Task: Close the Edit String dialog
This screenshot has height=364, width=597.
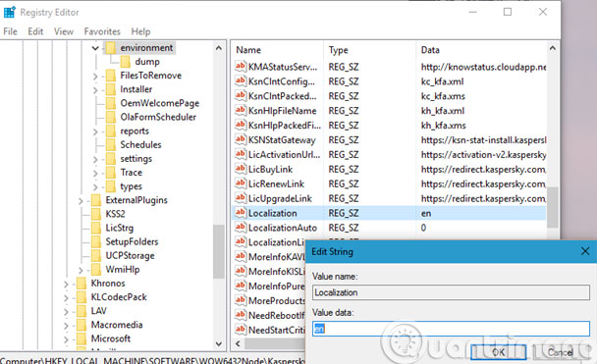Action: 585,251
